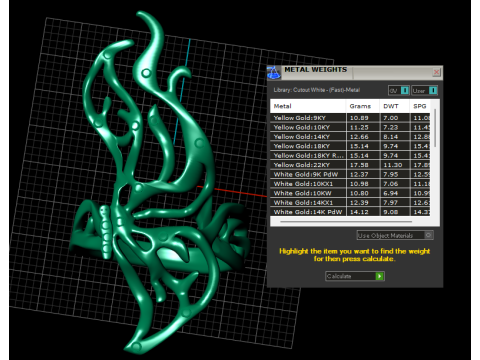Select the Yellow Gold:9KY row
This screenshot has height=360, width=480.
point(350,118)
